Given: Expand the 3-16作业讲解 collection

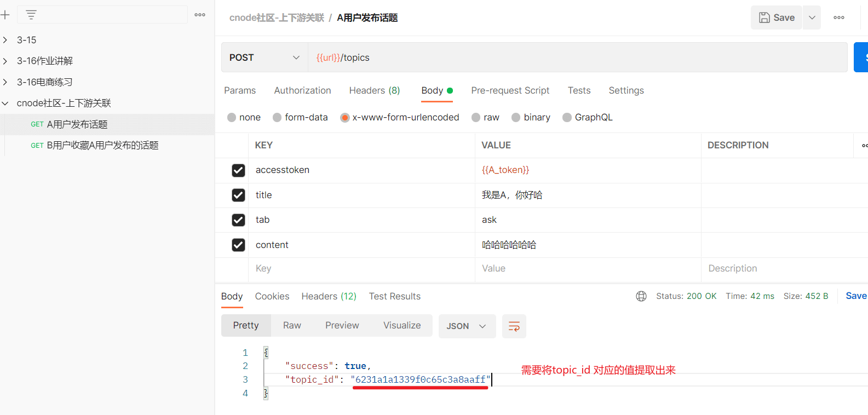Looking at the screenshot, I should pyautogui.click(x=5, y=61).
